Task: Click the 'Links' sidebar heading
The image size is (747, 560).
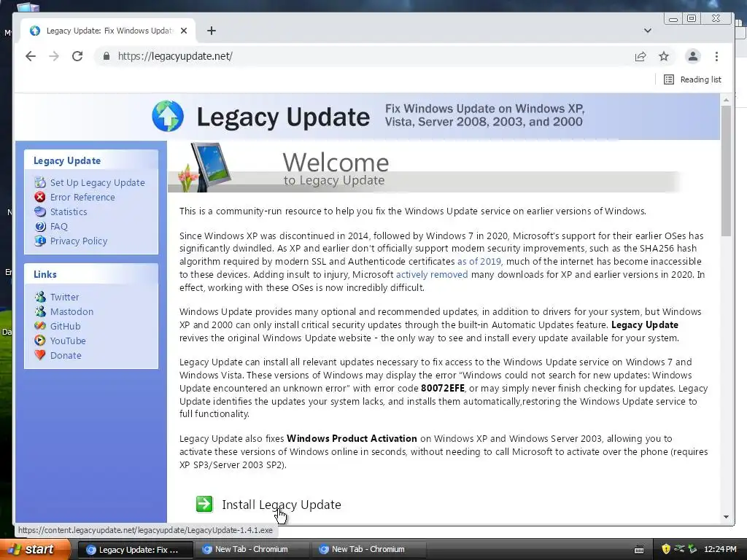Action: [x=44, y=274]
